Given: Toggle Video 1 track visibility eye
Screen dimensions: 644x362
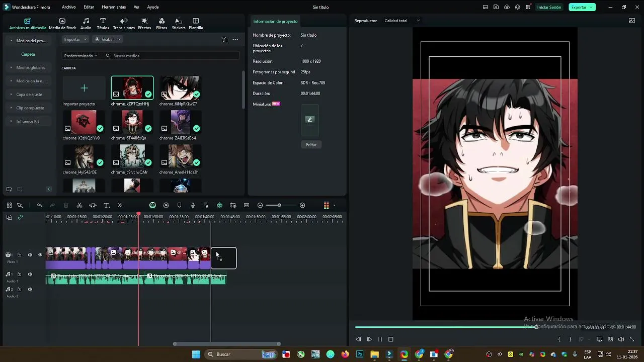Looking at the screenshot, I should (x=40, y=255).
